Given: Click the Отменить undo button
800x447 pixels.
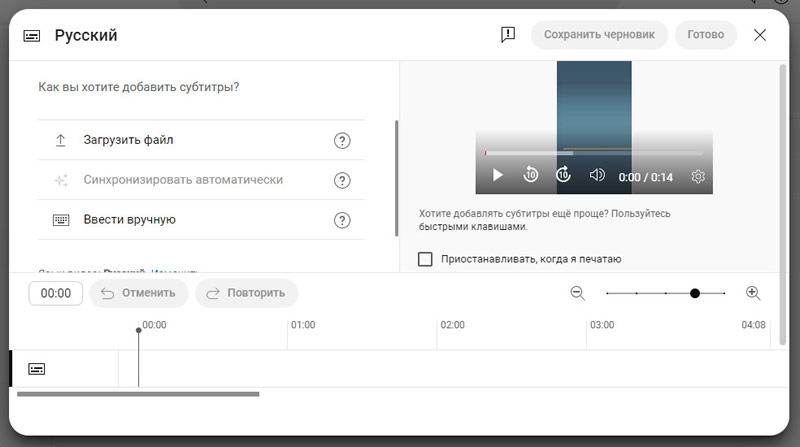Looking at the screenshot, I should click(139, 293).
